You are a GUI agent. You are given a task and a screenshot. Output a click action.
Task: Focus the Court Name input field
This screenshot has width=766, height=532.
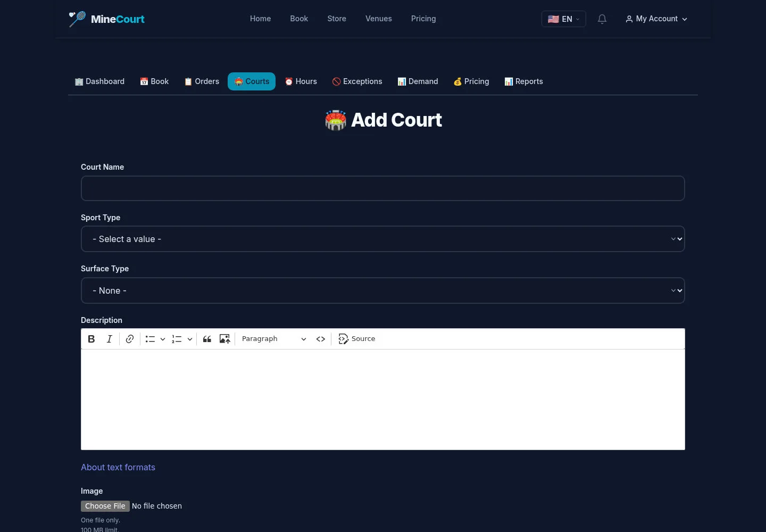(x=383, y=188)
